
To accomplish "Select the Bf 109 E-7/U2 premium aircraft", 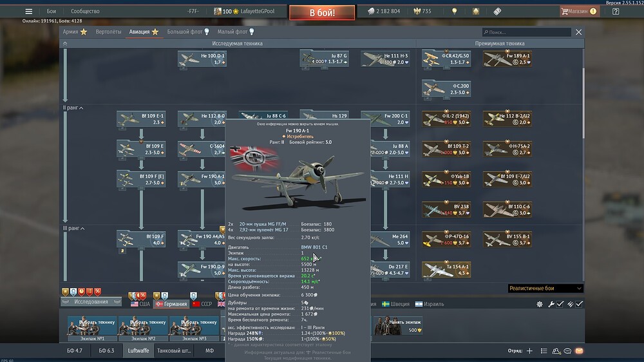I will tap(507, 180).
